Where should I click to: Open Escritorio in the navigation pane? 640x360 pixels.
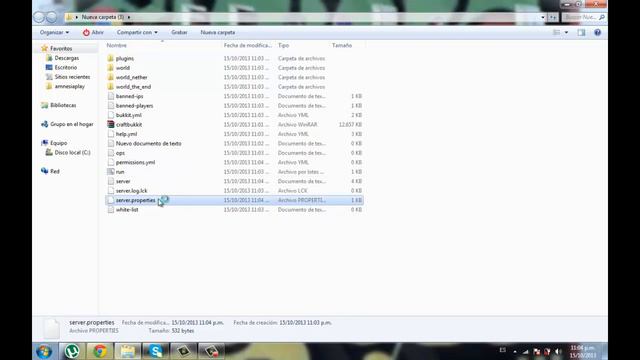pyautogui.click(x=66, y=67)
